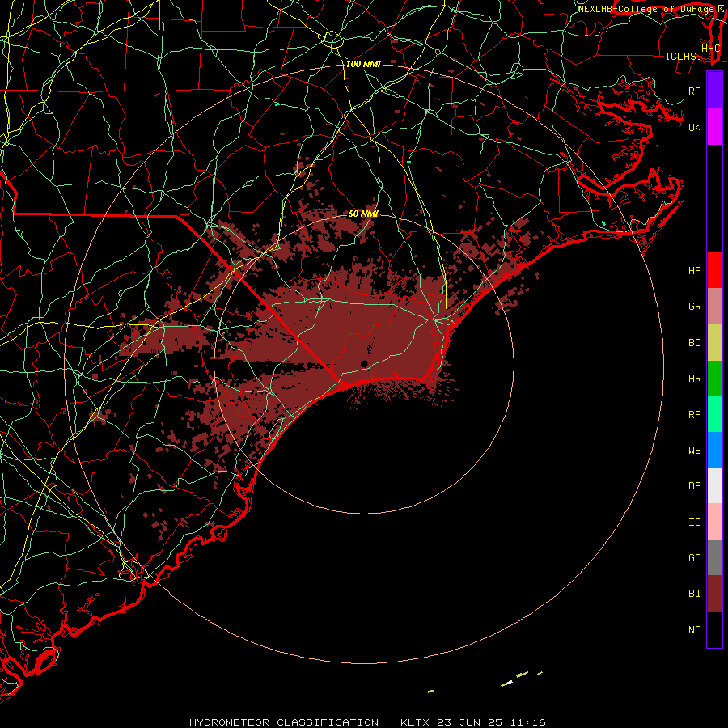Click the BI legend label text
728x728 pixels.
[x=694, y=594]
